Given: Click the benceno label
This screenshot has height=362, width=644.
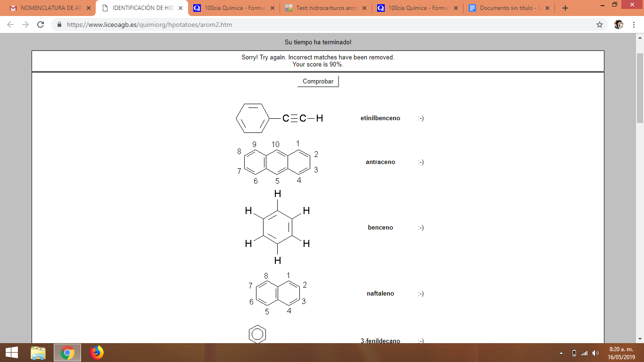Looking at the screenshot, I should [x=380, y=228].
